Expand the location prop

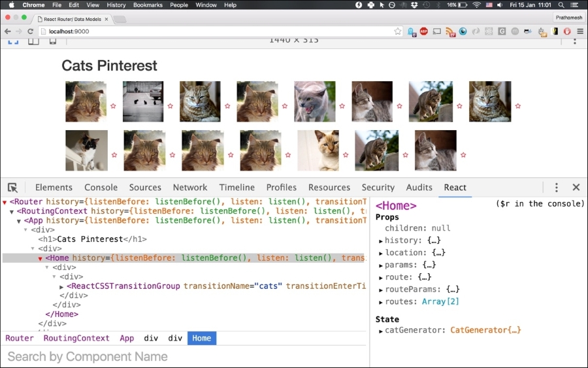(x=381, y=254)
